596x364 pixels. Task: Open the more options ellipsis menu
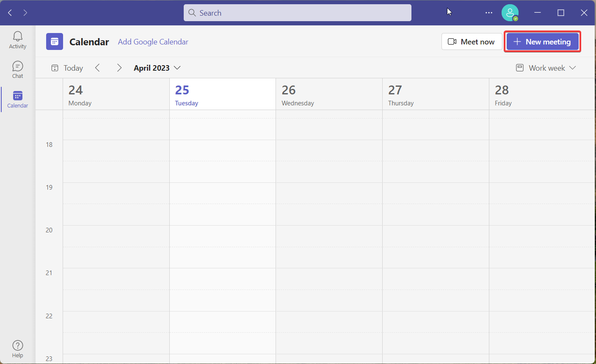point(489,13)
